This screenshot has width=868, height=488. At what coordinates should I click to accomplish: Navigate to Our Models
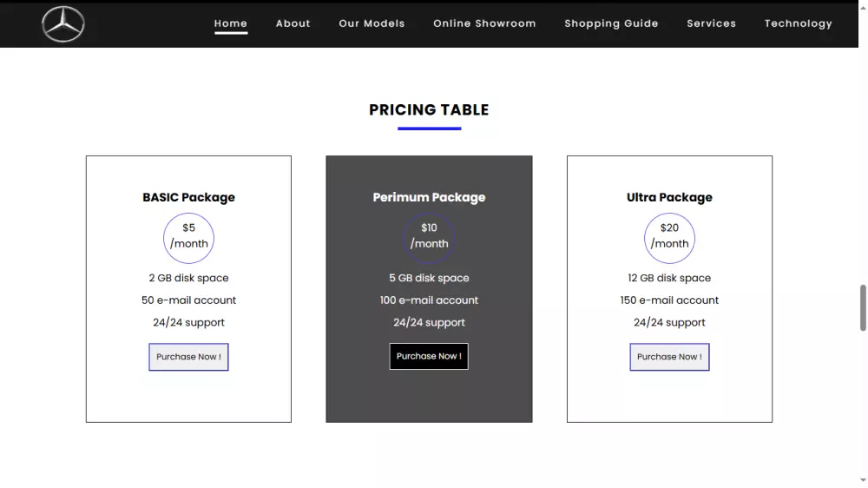pos(372,23)
